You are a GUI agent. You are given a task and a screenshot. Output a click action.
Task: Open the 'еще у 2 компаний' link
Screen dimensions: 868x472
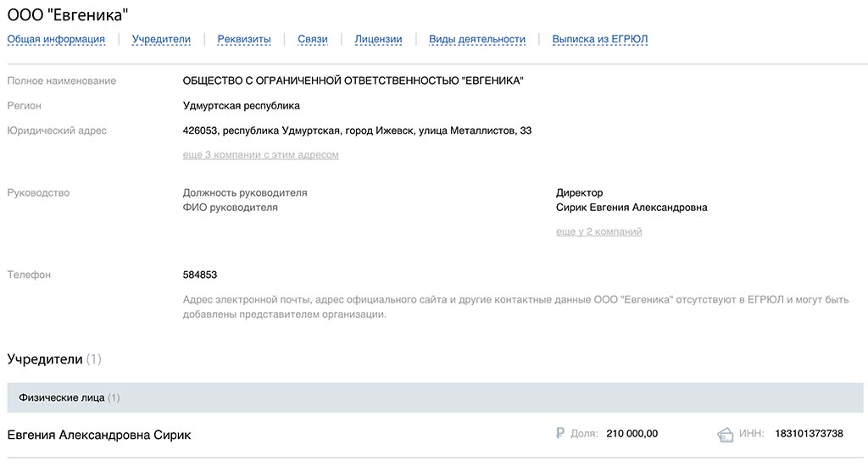[x=599, y=232]
